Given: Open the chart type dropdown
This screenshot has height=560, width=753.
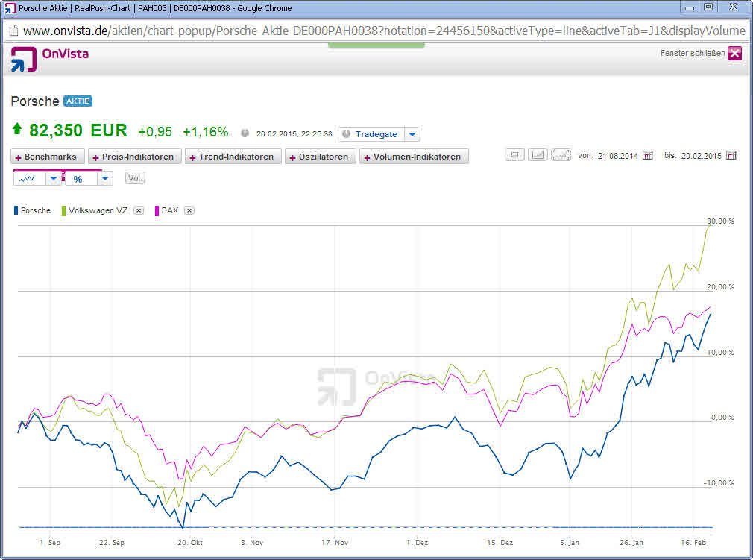Looking at the screenshot, I should coord(53,178).
